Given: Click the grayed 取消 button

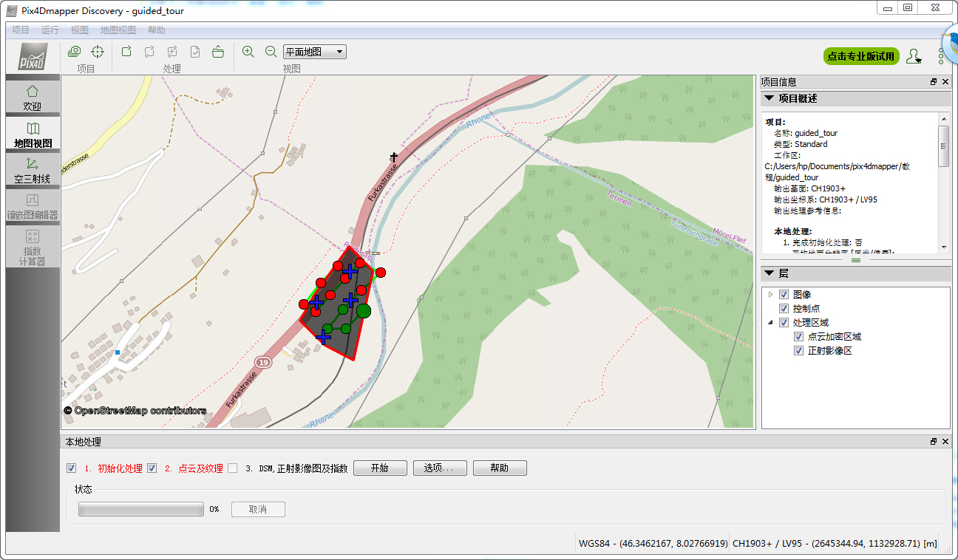Looking at the screenshot, I should pyautogui.click(x=258, y=510).
